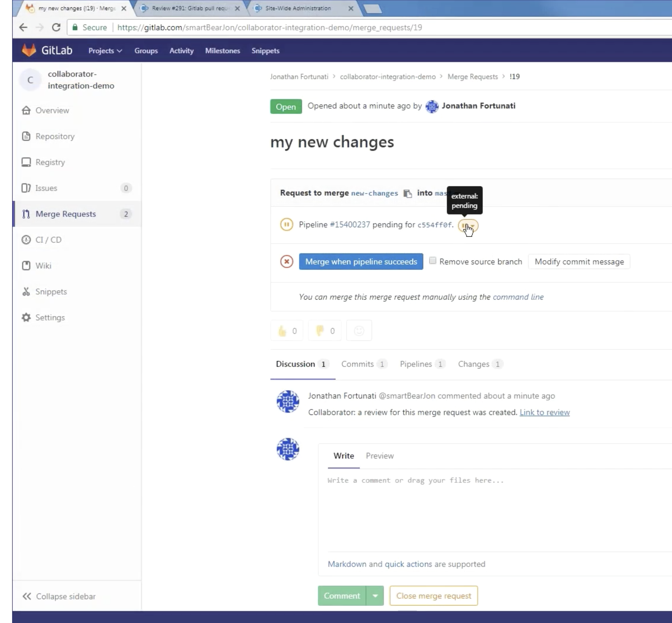Image resolution: width=672 pixels, height=623 pixels.
Task: Click the Close merge request button
Action: point(433,596)
